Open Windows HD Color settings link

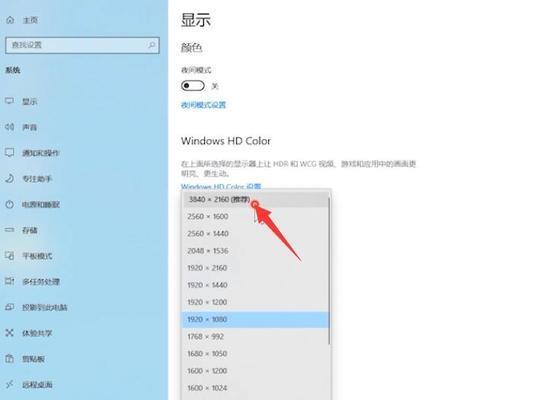click(x=221, y=186)
